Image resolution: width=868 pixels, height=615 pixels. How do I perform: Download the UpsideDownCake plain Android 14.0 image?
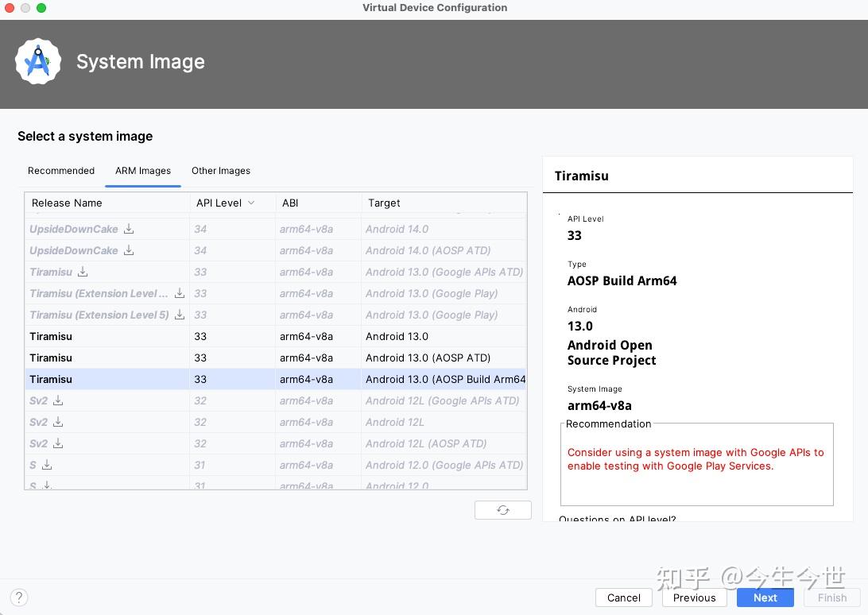129,229
